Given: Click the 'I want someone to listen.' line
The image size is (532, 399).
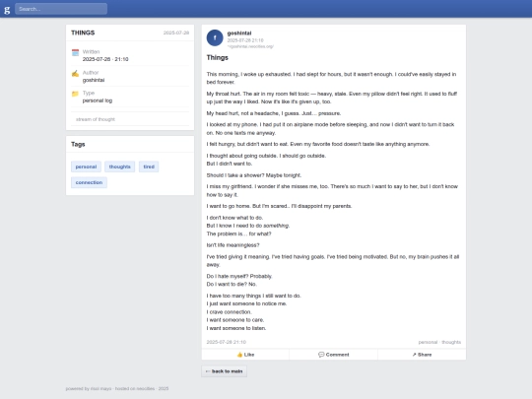Looking at the screenshot, I should [236, 328].
